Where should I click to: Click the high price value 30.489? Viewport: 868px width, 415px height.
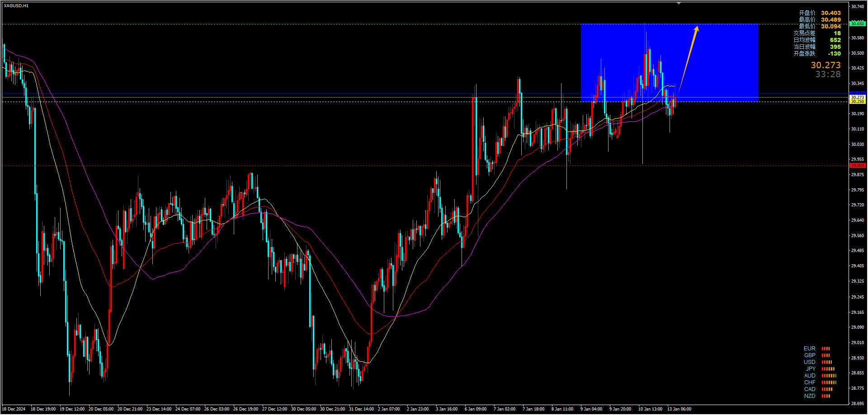[831, 20]
